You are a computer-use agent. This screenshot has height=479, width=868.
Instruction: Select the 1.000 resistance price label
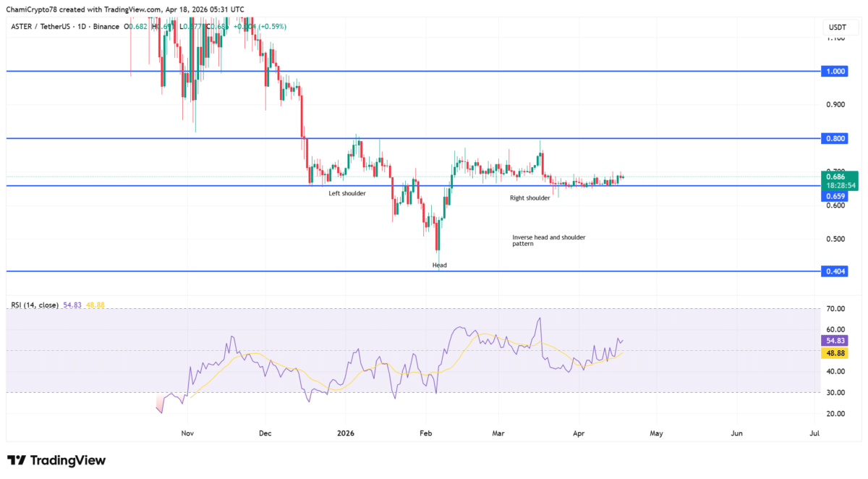coord(835,72)
